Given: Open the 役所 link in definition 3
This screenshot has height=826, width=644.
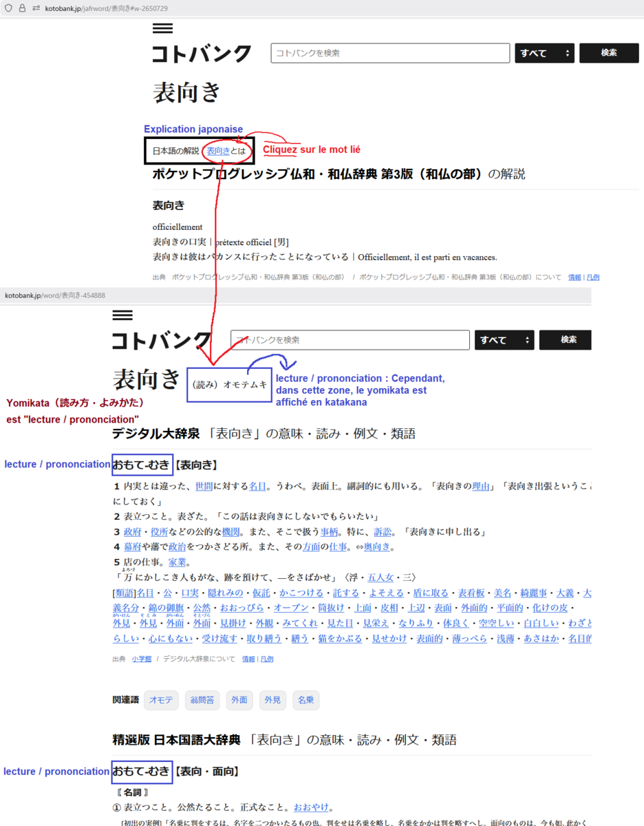Looking at the screenshot, I should tap(160, 531).
